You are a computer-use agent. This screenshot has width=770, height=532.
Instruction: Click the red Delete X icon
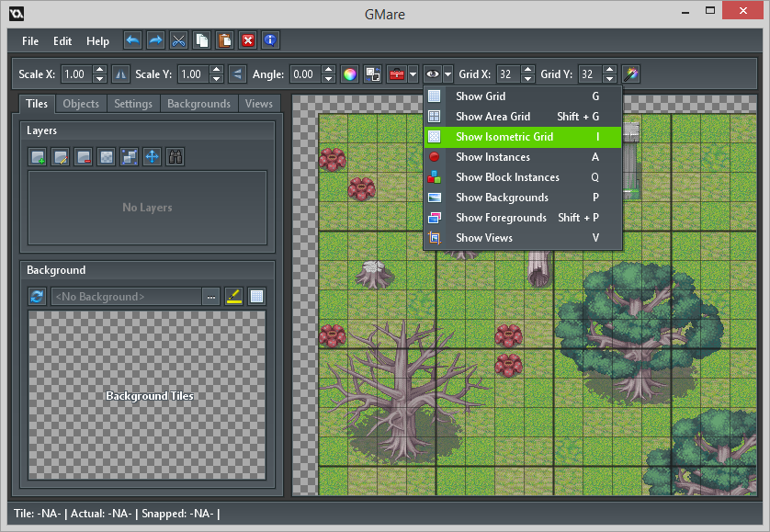tap(248, 40)
